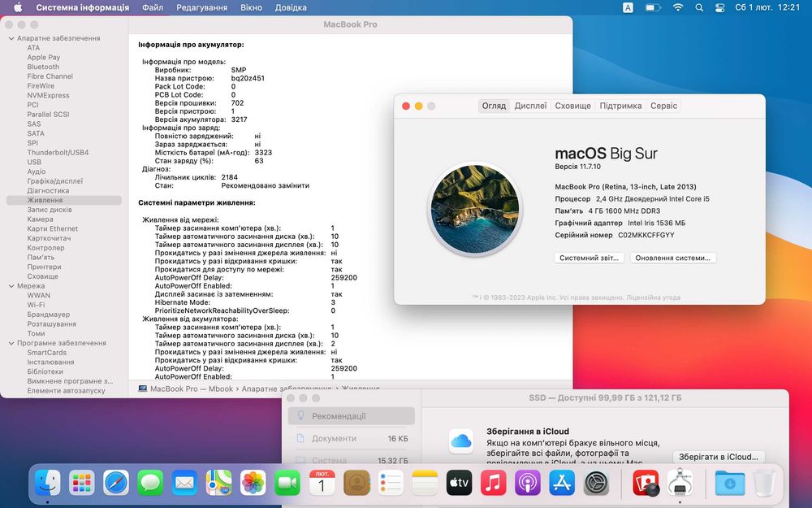The height and width of the screenshot is (508, 812).
Task: Select Елементи автозапуску in sidebar
Action: (x=66, y=390)
